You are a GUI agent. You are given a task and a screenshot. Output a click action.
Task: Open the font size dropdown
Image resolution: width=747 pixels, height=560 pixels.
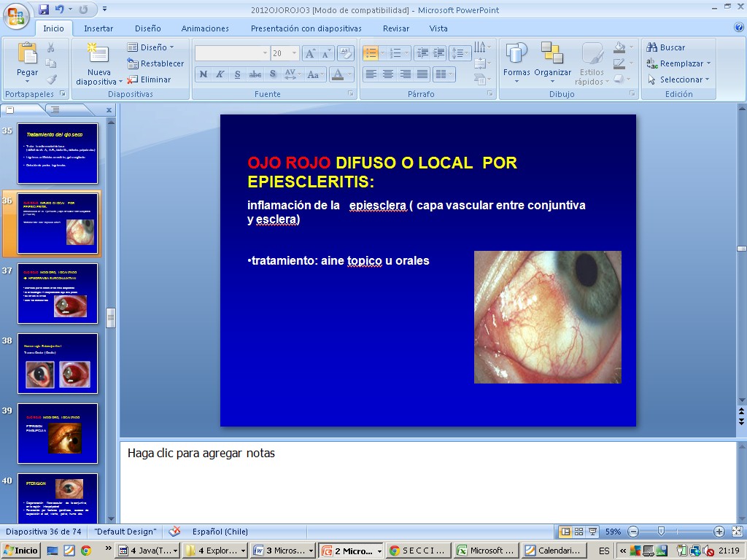coord(295,53)
